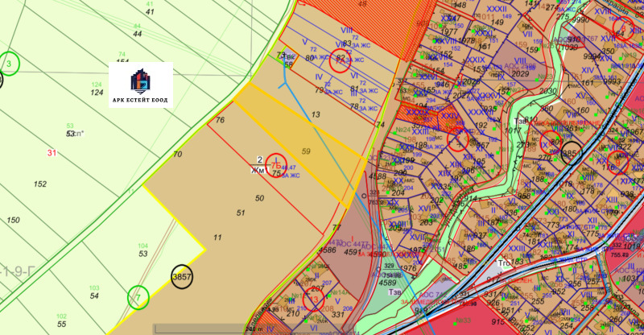Click the green circle marker 3
Screen dimensions: 644x335
9,63
